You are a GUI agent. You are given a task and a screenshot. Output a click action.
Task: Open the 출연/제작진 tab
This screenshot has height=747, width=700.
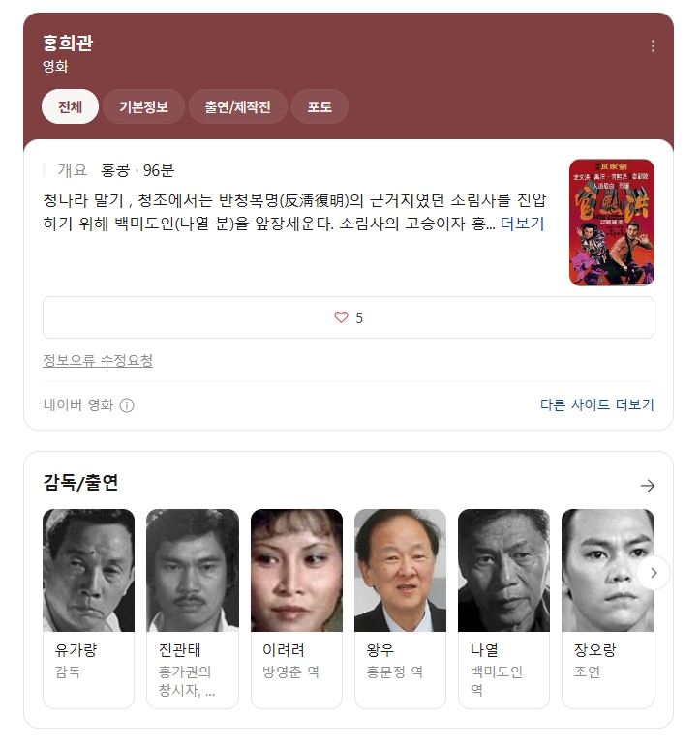click(238, 106)
